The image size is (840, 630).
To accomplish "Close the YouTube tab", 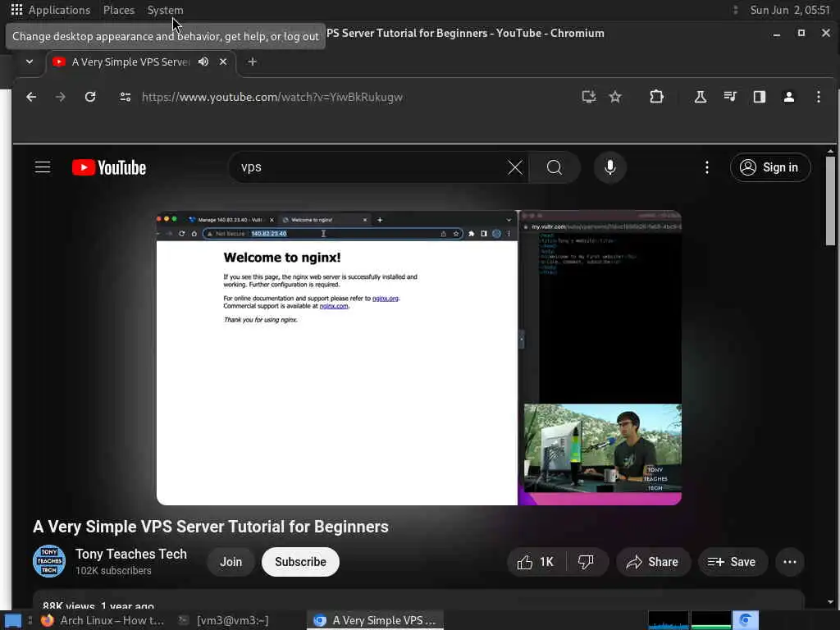I will click(223, 62).
